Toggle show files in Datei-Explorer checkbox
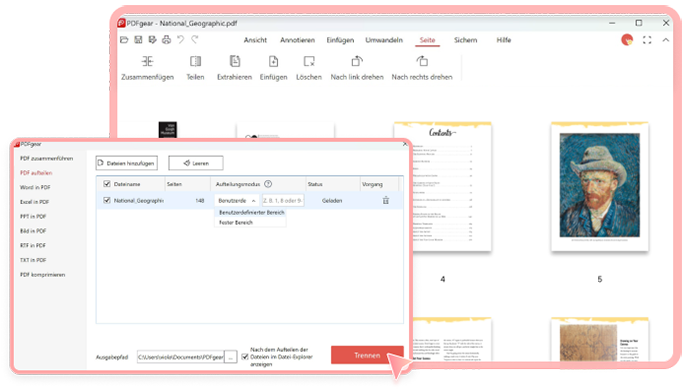Screen dimensions: 683x389 pos(245,357)
